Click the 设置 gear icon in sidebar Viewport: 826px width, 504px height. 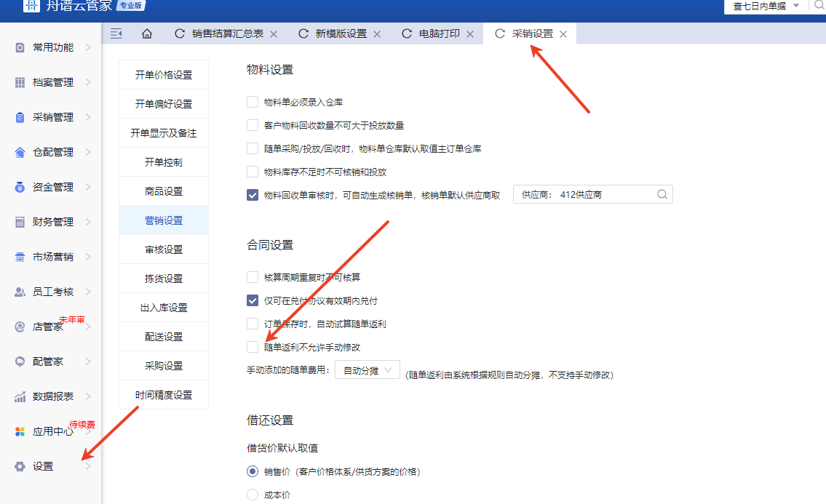[20, 466]
